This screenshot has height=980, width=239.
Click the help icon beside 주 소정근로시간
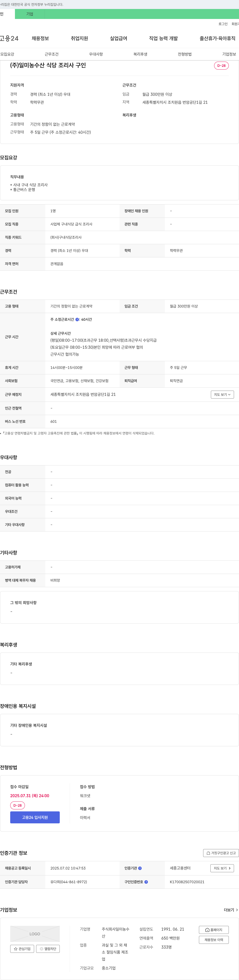pos(77,320)
